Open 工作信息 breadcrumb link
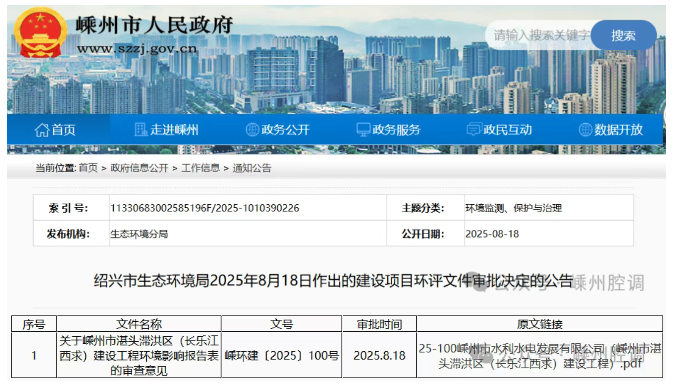Screen dimensions: 675x391 200,168
